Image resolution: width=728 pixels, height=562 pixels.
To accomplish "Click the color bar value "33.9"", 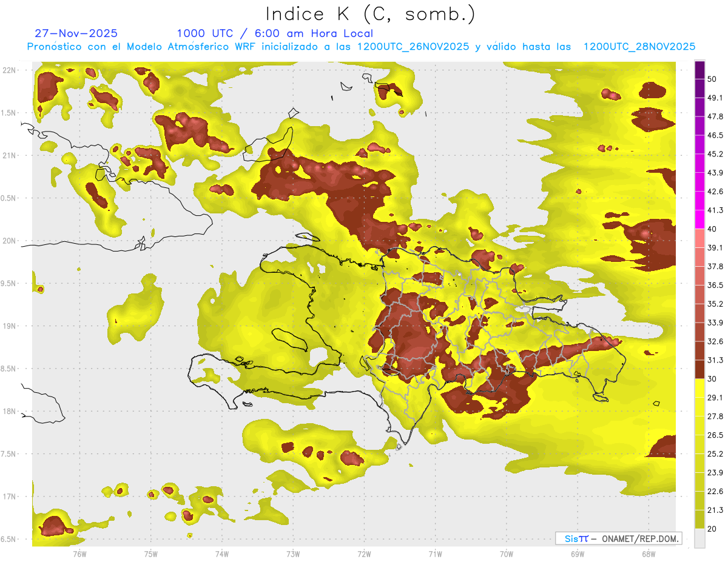I will pos(715,323).
